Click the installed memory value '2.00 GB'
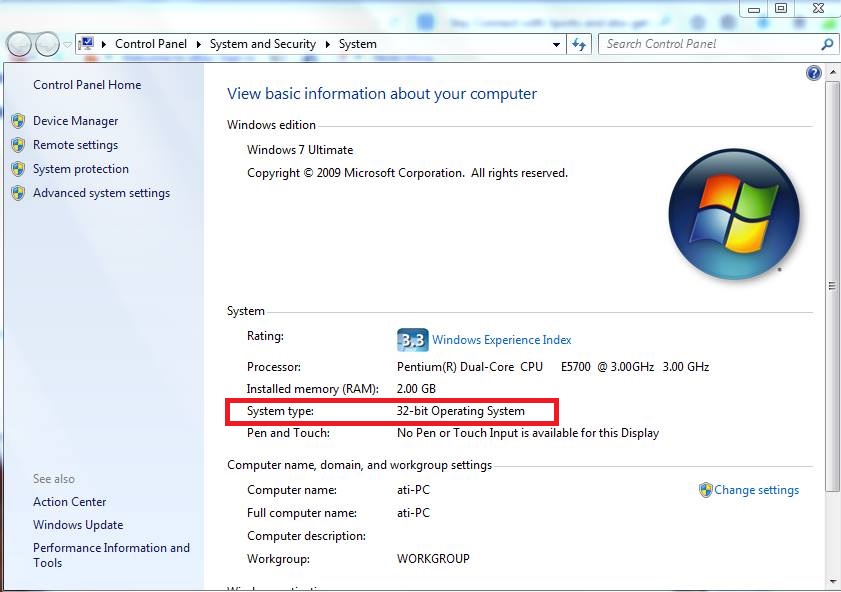The height and width of the screenshot is (592, 841). coord(416,389)
